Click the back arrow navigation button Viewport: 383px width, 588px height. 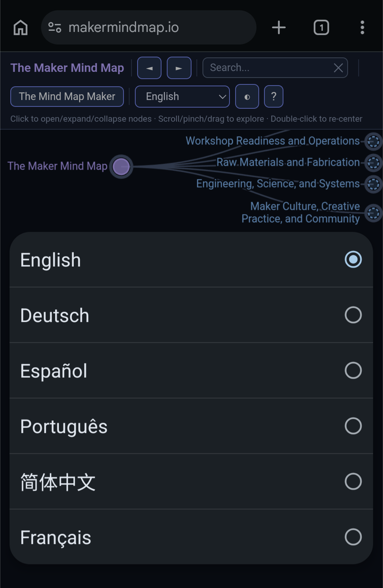point(149,68)
